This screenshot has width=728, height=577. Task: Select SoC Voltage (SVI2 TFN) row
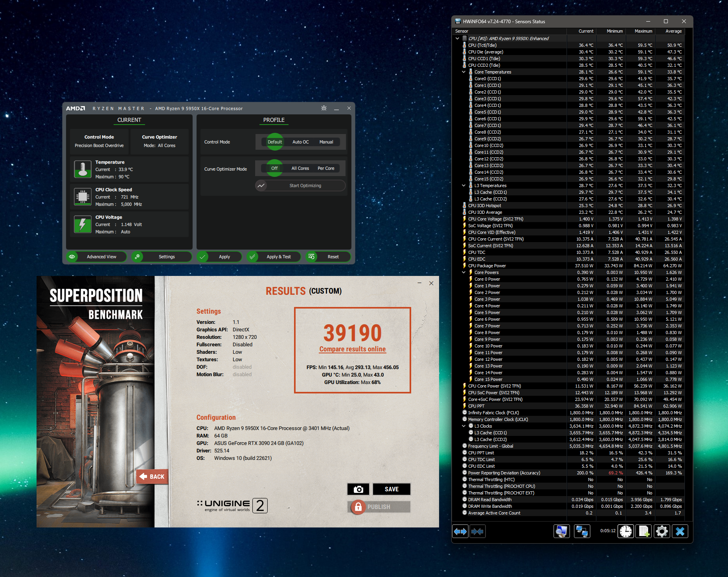click(x=568, y=226)
